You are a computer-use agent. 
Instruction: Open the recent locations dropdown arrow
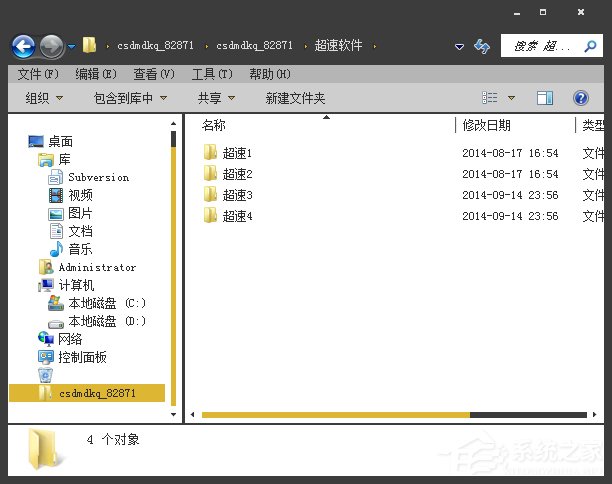(x=71, y=46)
